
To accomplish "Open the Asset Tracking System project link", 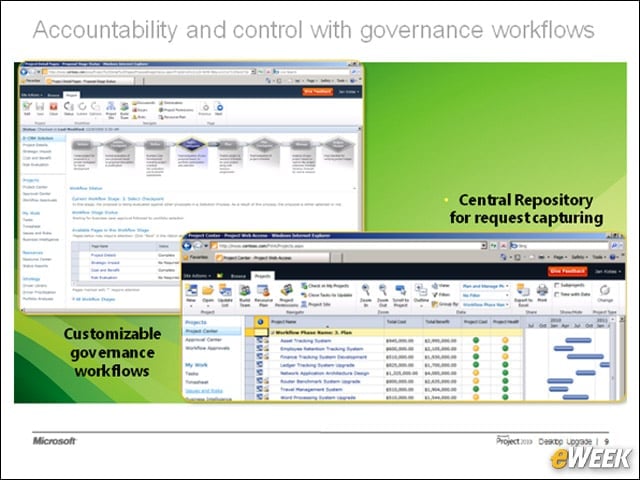I will (x=305, y=341).
